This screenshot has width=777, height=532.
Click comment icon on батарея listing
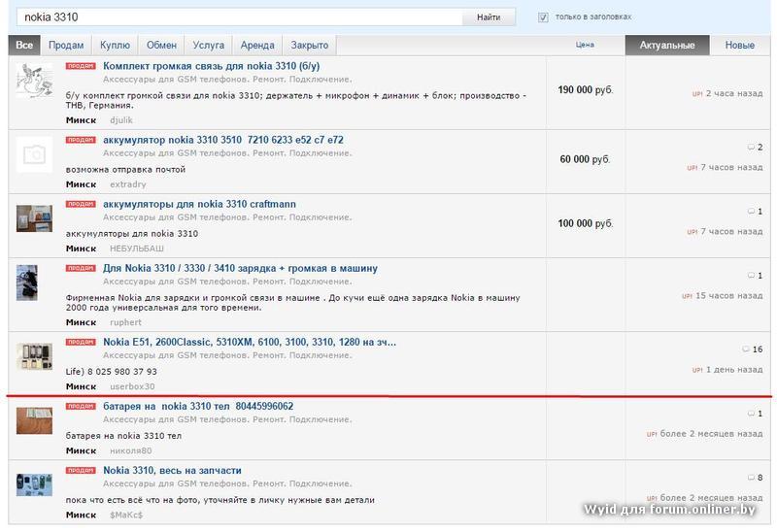[x=751, y=414]
